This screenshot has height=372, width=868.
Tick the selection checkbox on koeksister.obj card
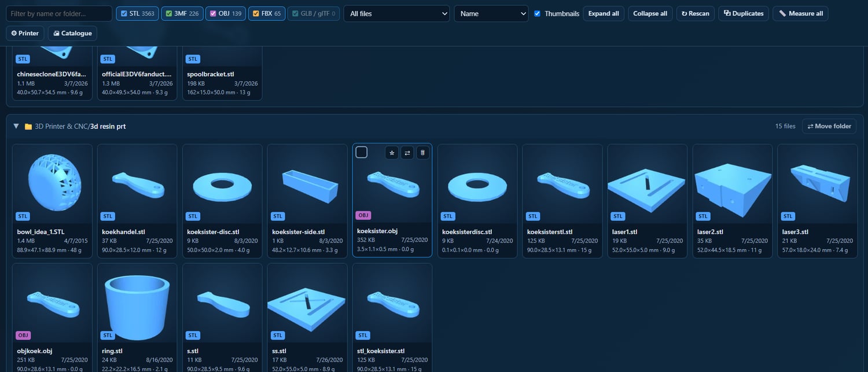[362, 152]
